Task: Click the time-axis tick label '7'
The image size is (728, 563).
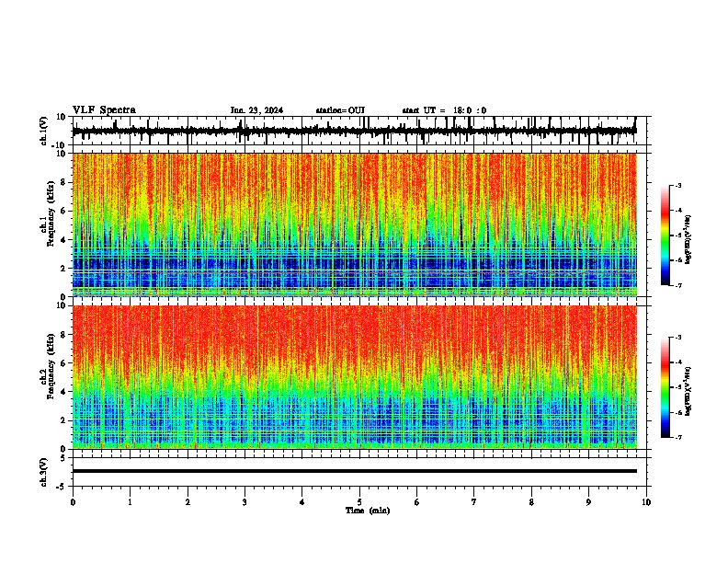Action: (x=474, y=502)
